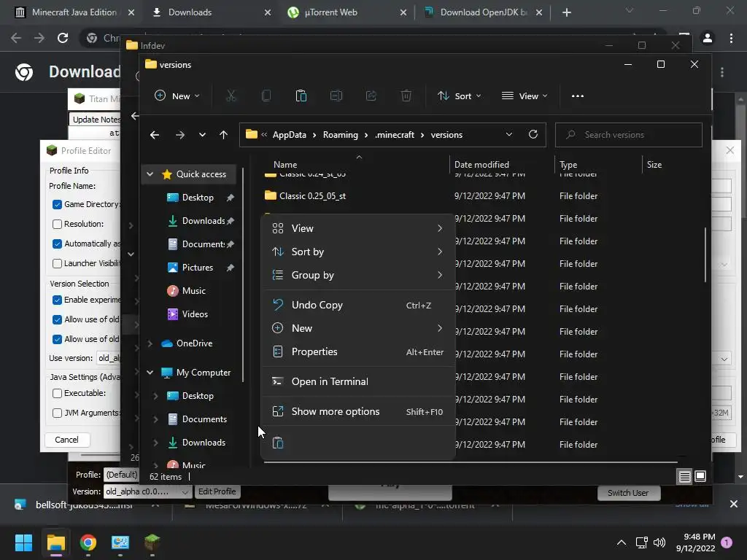Toggle the Automatically ask checkbox

point(57,244)
